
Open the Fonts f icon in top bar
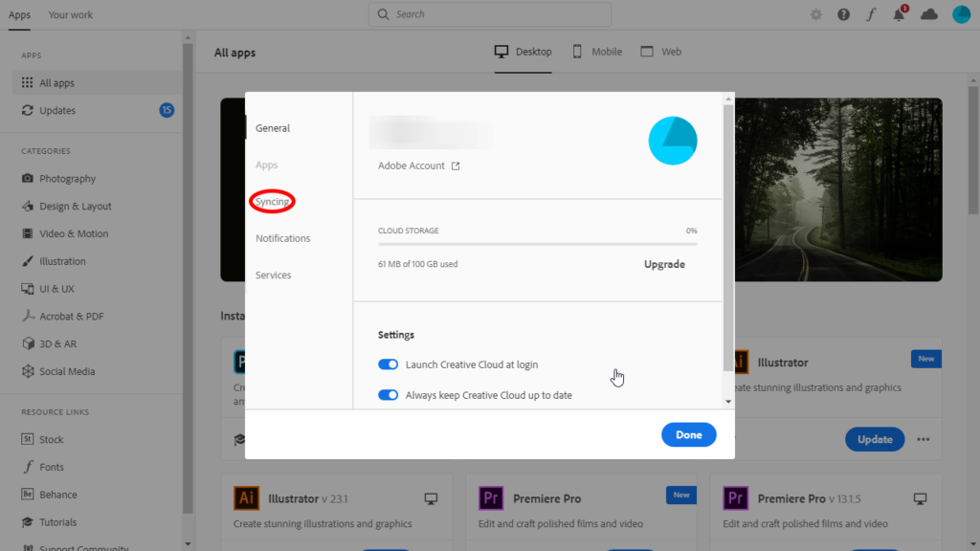pos(871,14)
